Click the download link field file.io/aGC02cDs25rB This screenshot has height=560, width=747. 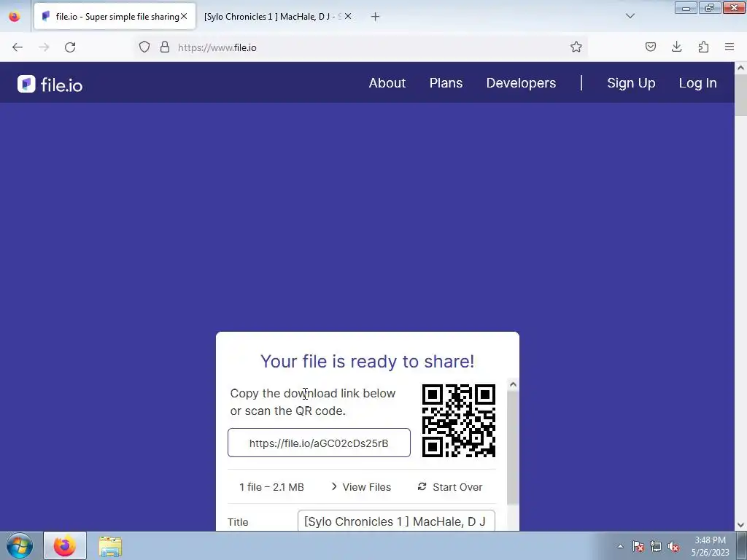pyautogui.click(x=319, y=443)
